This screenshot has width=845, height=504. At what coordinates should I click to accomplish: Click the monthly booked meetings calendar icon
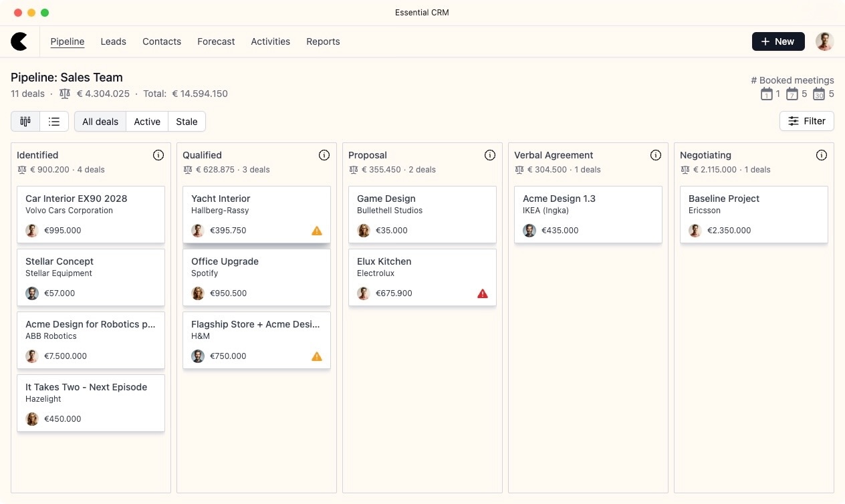click(x=819, y=94)
